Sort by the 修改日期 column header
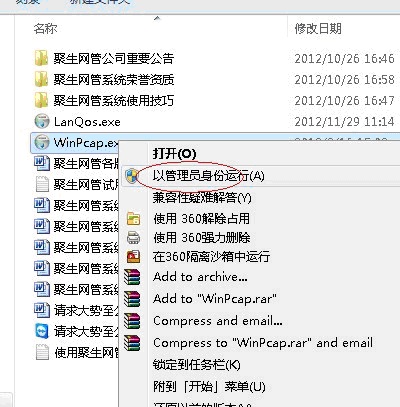The image size is (400, 407). pos(318,29)
